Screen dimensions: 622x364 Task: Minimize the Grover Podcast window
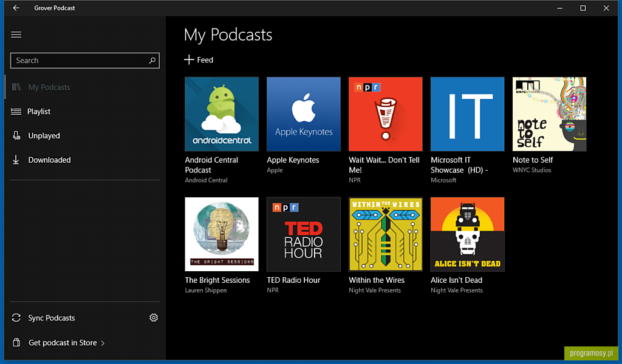coord(559,8)
